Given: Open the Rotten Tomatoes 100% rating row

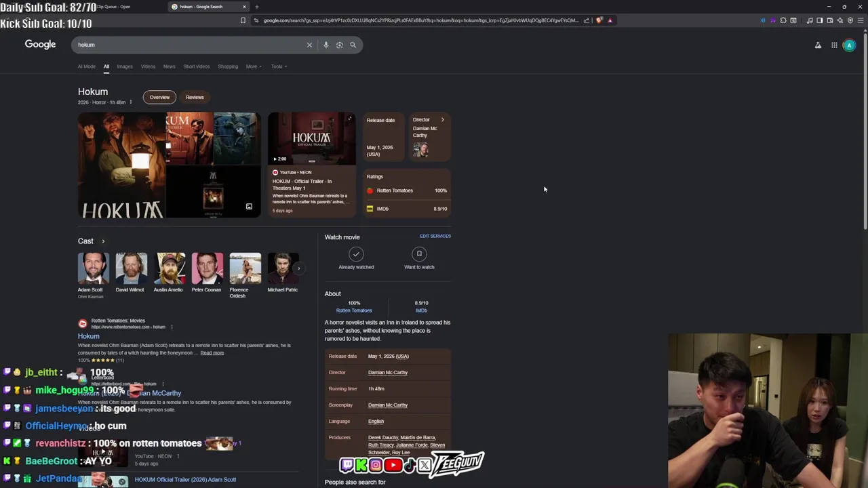Looking at the screenshot, I should 407,190.
